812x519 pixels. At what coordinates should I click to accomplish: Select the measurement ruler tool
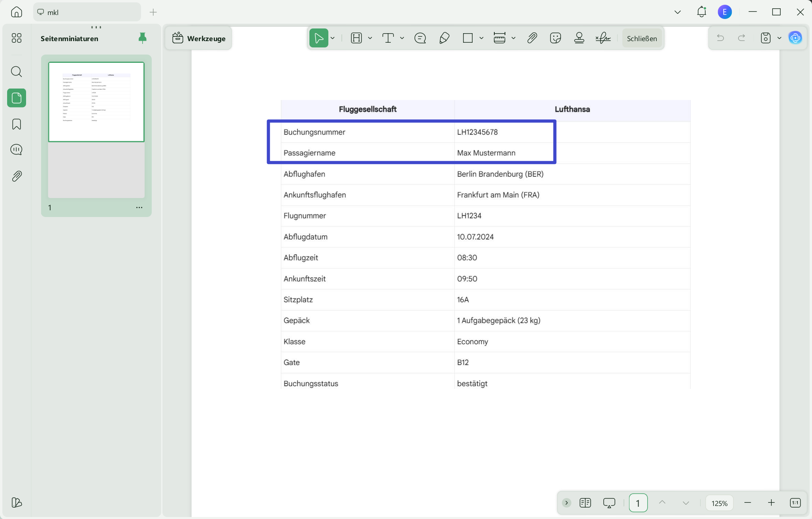pos(499,38)
